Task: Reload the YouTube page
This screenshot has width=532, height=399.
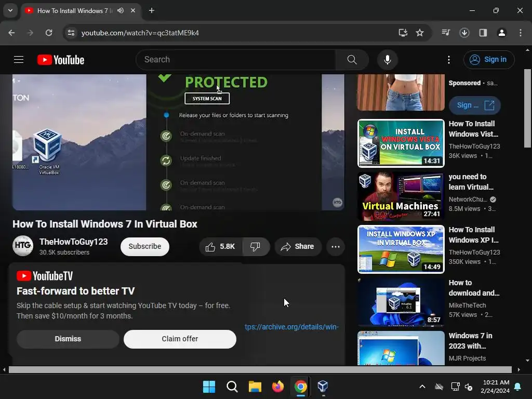Action: [49, 33]
